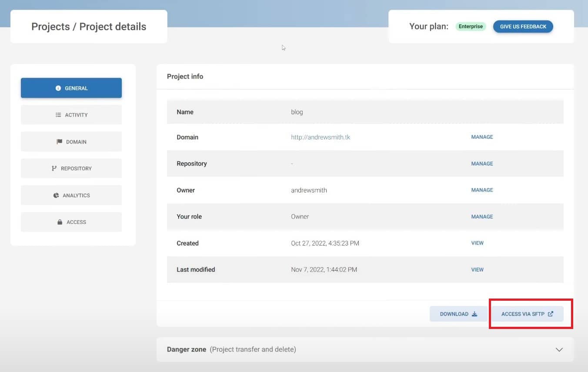The image size is (588, 372).
Task: Click the list icon beside Activity
Action: click(58, 115)
